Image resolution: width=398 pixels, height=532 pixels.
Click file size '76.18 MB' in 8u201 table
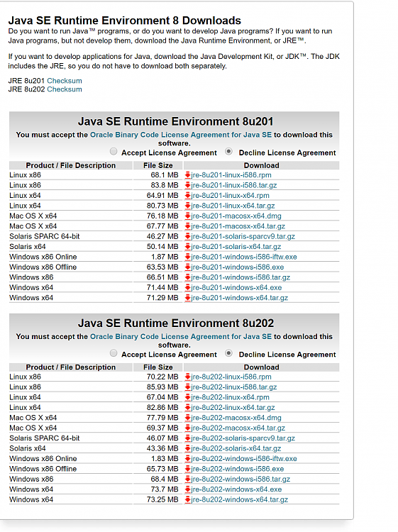162,216
